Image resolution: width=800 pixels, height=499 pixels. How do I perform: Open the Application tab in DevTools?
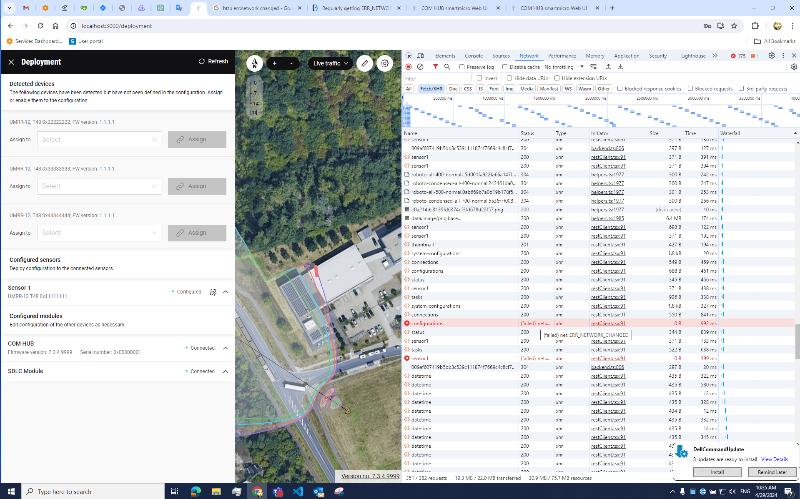627,56
